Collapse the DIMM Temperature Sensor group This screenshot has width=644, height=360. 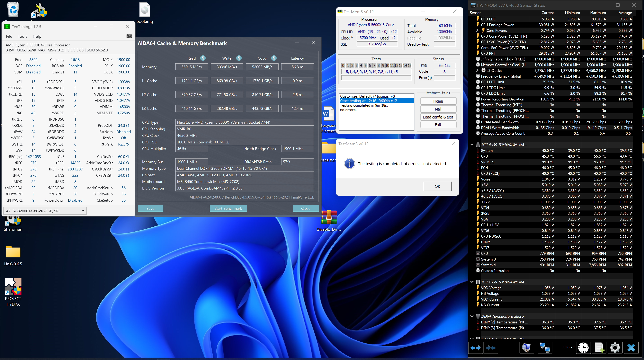coord(472,316)
